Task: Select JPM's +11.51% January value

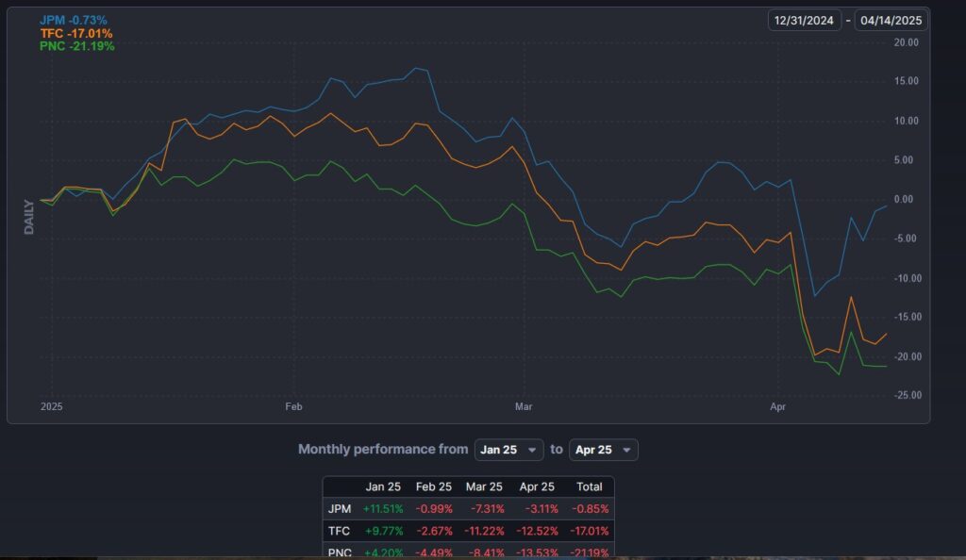Action: tap(383, 508)
